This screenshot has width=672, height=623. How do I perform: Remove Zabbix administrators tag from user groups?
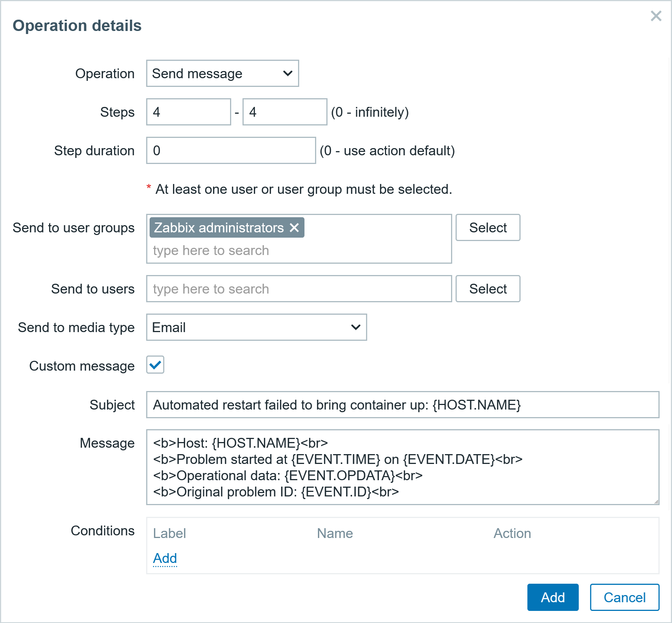[294, 227]
